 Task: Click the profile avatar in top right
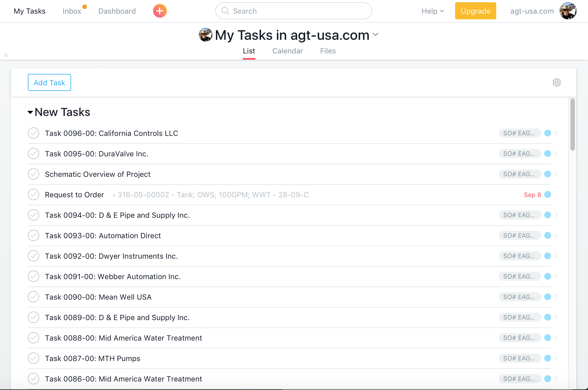tap(568, 11)
